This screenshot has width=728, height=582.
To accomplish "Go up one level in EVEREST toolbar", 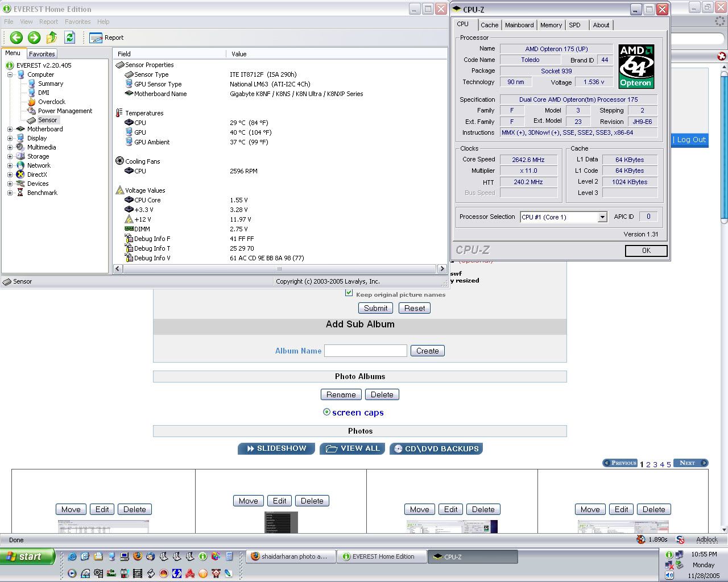I will 52,38.
